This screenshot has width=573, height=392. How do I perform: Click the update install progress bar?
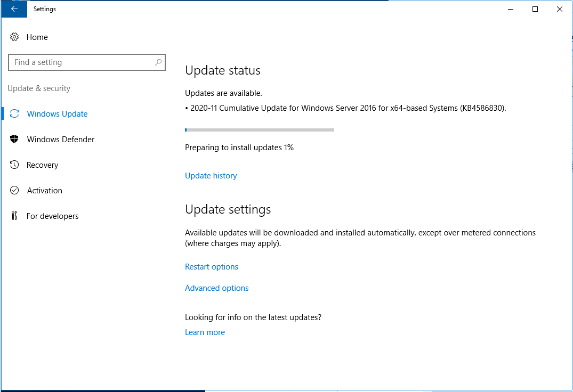(x=260, y=130)
